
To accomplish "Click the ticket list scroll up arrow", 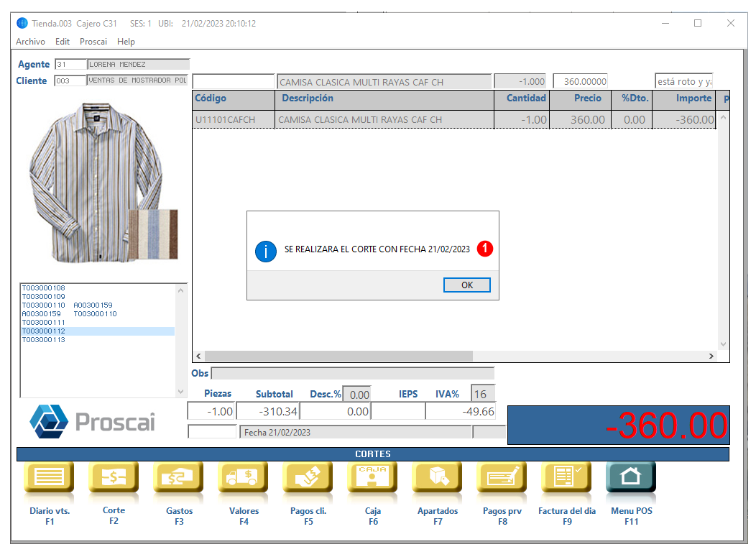I will click(181, 290).
